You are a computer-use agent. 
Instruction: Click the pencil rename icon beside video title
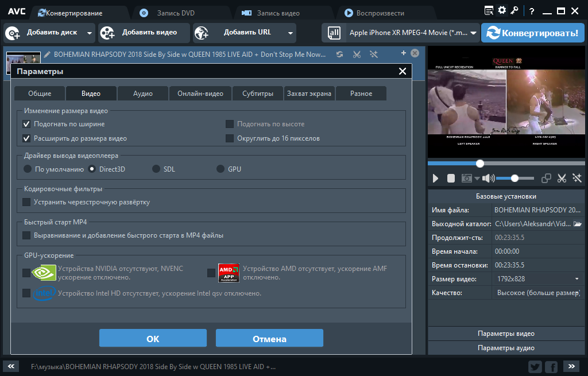(x=47, y=55)
